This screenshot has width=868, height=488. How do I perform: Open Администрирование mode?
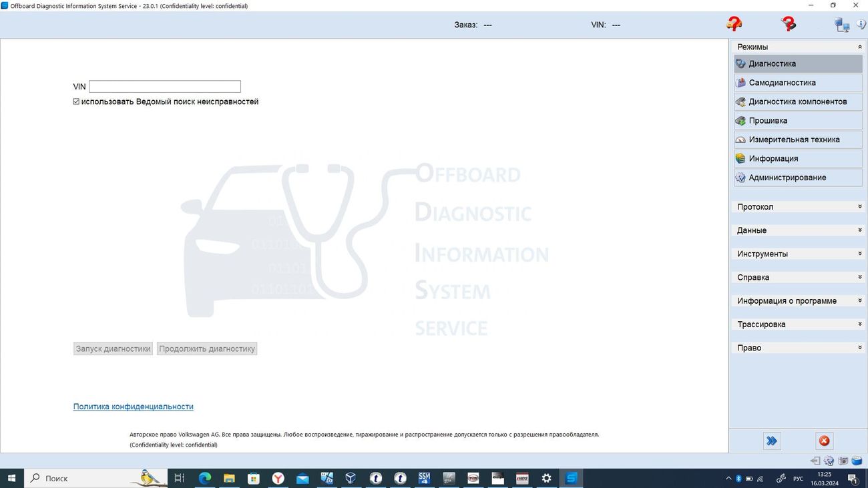tap(798, 178)
